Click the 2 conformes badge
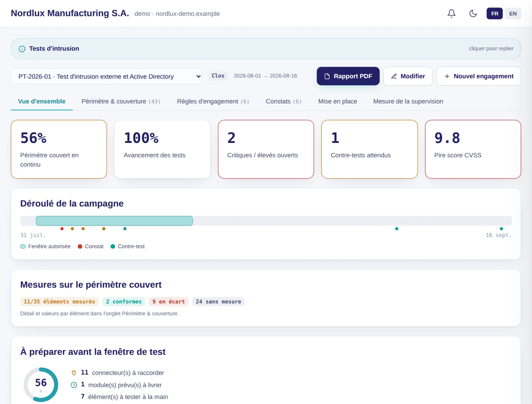The height and width of the screenshot is (404, 532). (124, 302)
